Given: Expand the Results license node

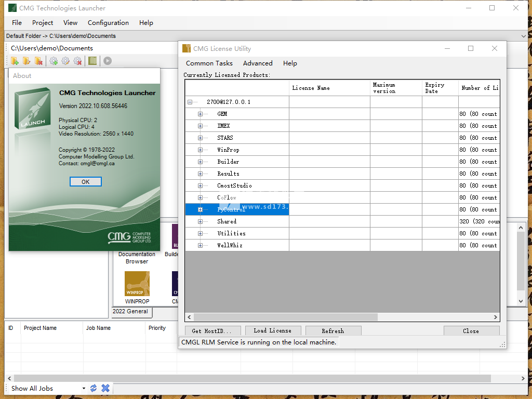Looking at the screenshot, I should pyautogui.click(x=200, y=174).
